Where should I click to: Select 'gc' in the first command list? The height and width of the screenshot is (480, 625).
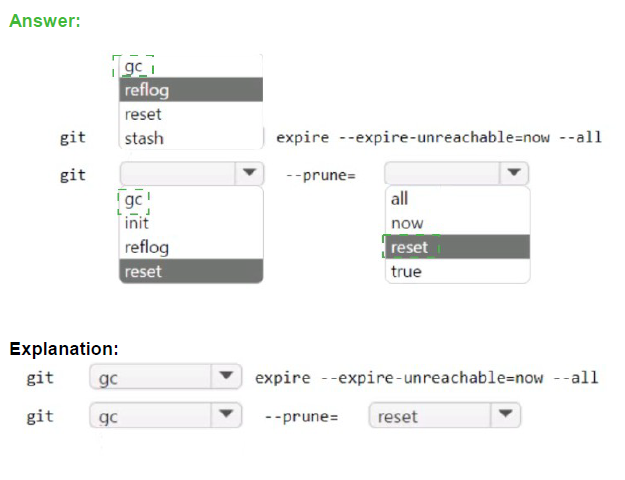[x=134, y=67]
